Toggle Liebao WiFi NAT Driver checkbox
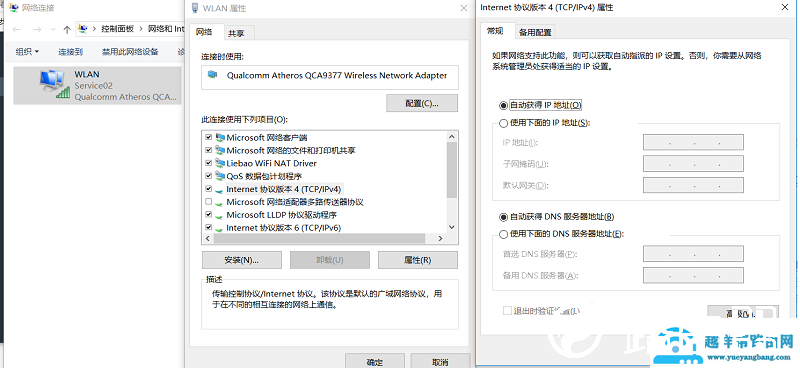This screenshot has height=368, width=800. 208,163
